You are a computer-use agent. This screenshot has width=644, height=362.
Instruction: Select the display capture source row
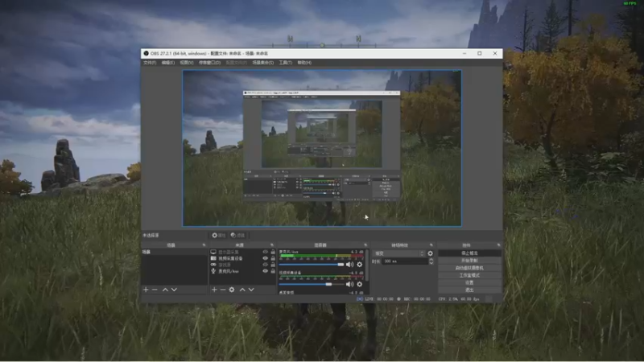click(x=242, y=252)
